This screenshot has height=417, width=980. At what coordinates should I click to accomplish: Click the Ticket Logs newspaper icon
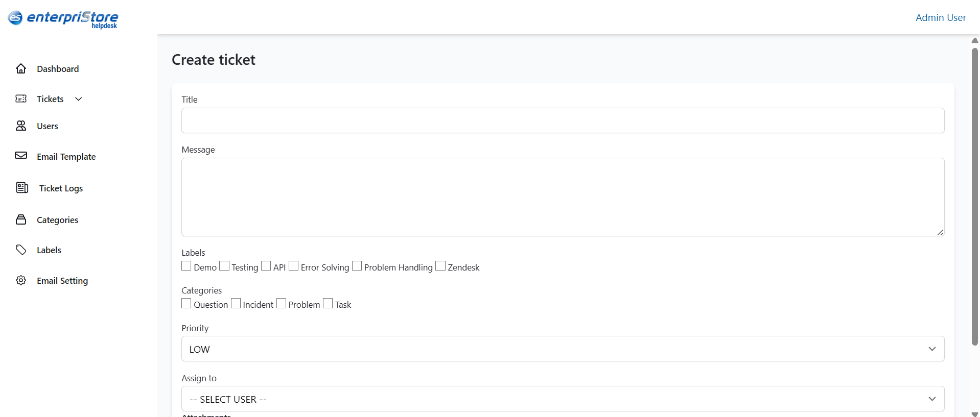pos(22,188)
